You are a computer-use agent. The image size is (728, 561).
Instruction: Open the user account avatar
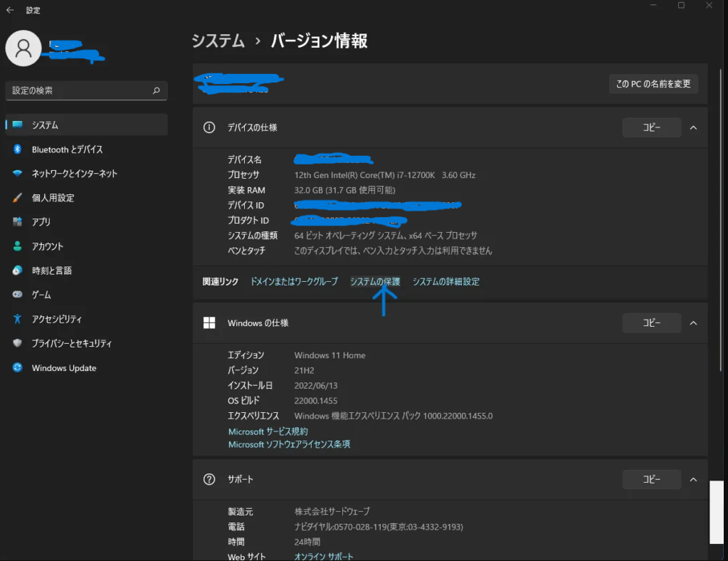[23, 48]
